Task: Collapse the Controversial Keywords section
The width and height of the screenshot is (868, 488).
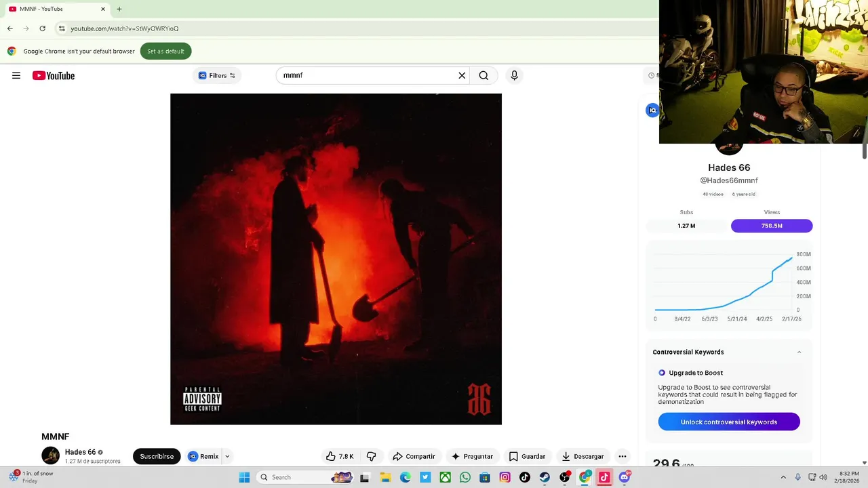Action: [799, 352]
